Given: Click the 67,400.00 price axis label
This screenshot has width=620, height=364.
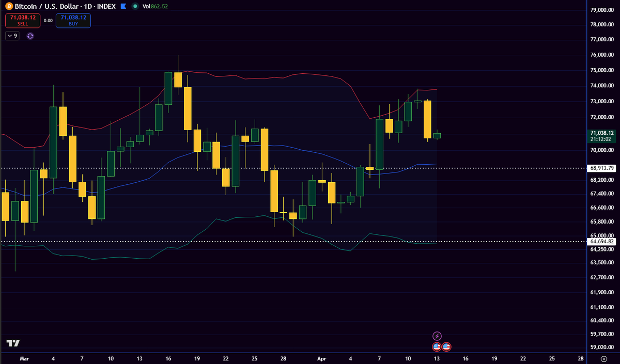Looking at the screenshot, I should tap(602, 194).
